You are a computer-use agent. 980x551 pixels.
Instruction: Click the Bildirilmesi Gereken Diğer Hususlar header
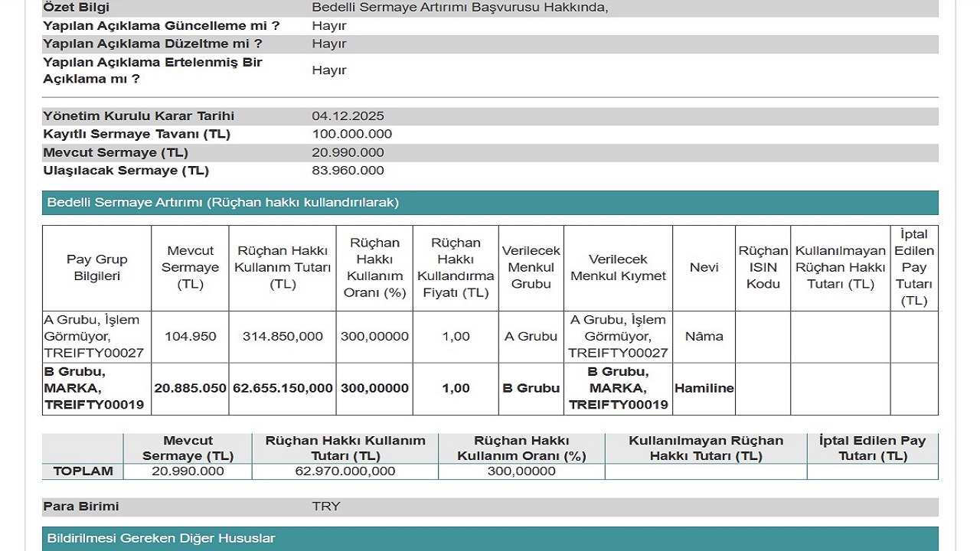161,539
